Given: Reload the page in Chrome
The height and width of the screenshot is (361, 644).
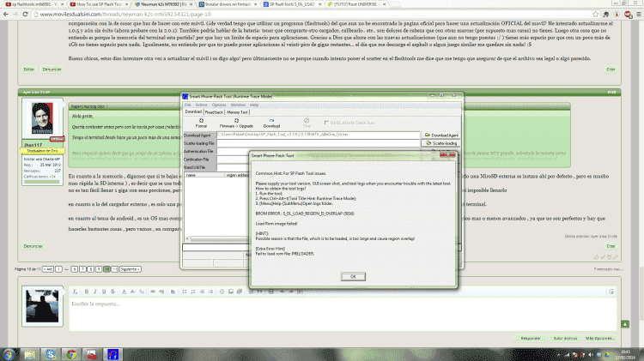Looking at the screenshot, I should (x=26, y=14).
